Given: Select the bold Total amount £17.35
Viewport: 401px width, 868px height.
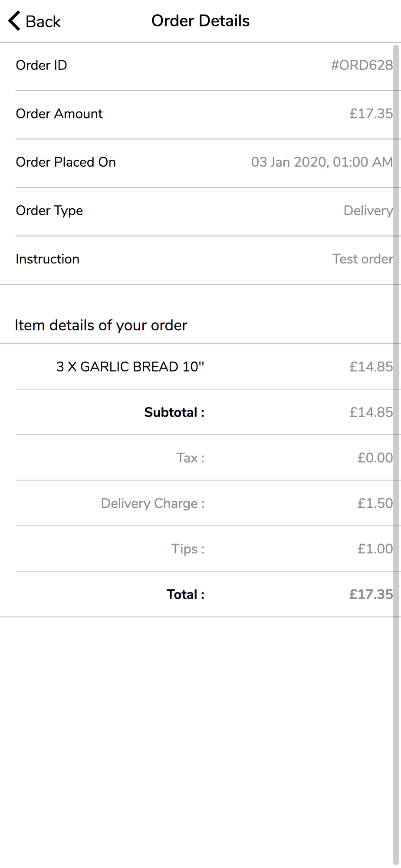Looking at the screenshot, I should coord(371,595).
